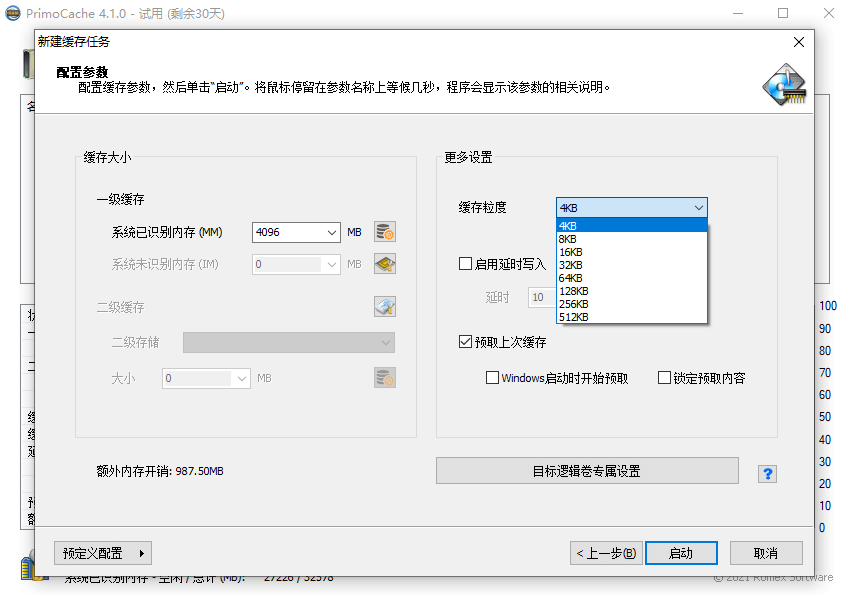Select 8KB from the block size list
Screen dimensions: 849x595
[568, 239]
